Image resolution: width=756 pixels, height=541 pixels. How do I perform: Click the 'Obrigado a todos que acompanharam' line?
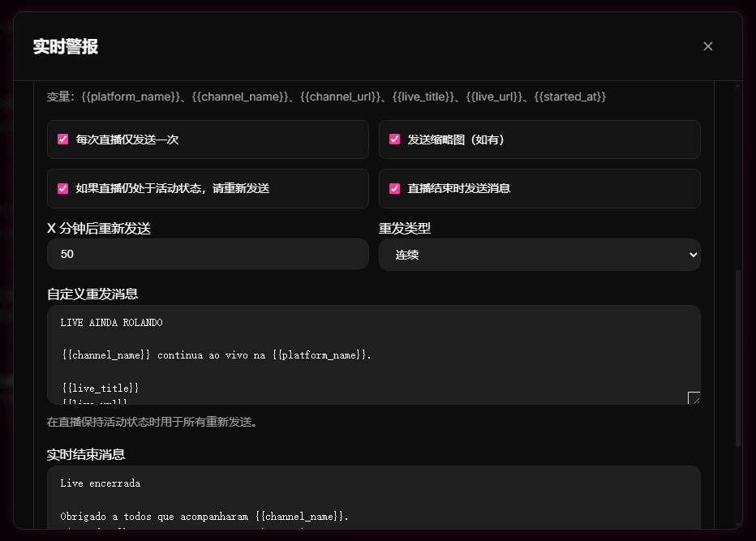[x=204, y=517]
